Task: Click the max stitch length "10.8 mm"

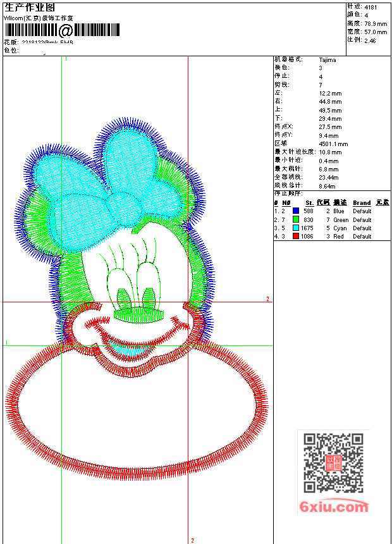Action: pyautogui.click(x=330, y=152)
